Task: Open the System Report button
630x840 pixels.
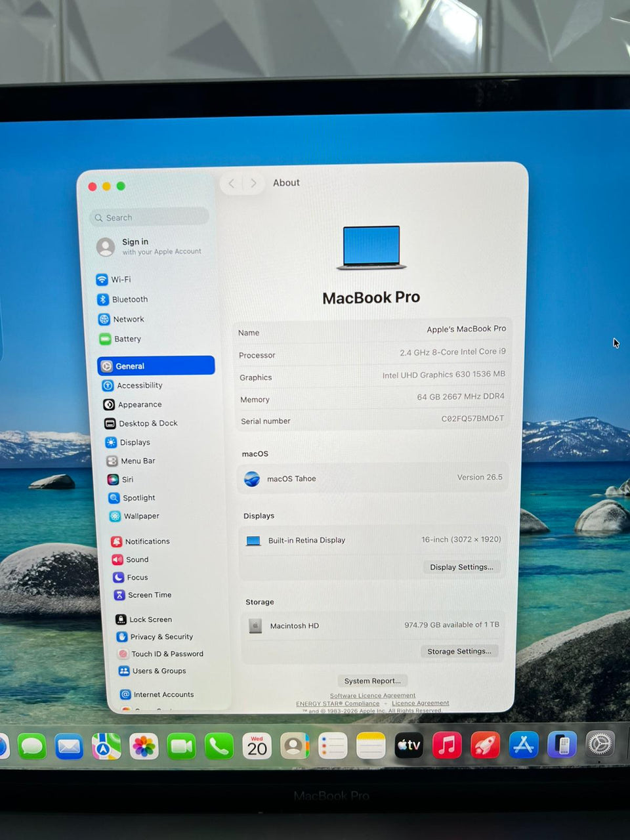Action: click(x=372, y=681)
